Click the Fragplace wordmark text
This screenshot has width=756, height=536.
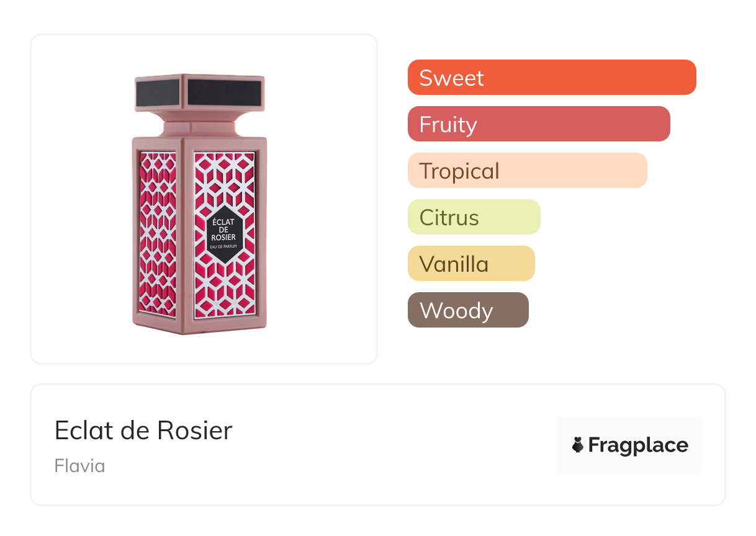coord(638,445)
